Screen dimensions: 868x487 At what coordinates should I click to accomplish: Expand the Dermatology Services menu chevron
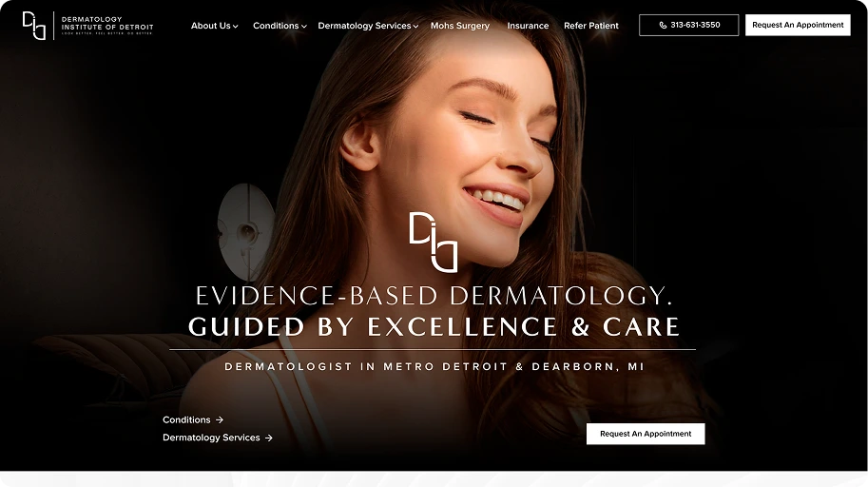[415, 26]
